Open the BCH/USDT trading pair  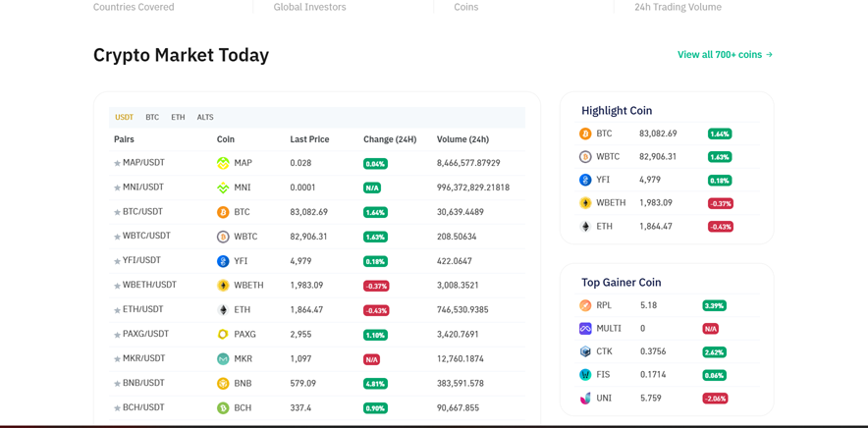coord(143,407)
